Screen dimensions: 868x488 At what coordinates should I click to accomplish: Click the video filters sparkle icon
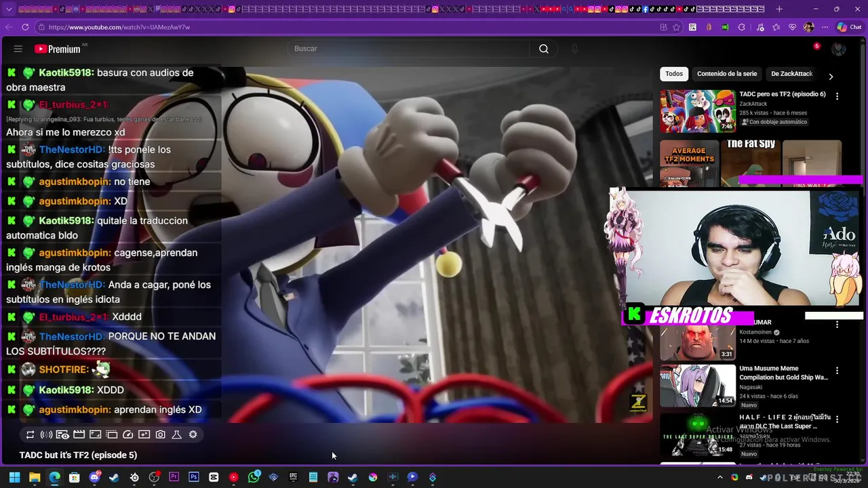click(x=144, y=434)
